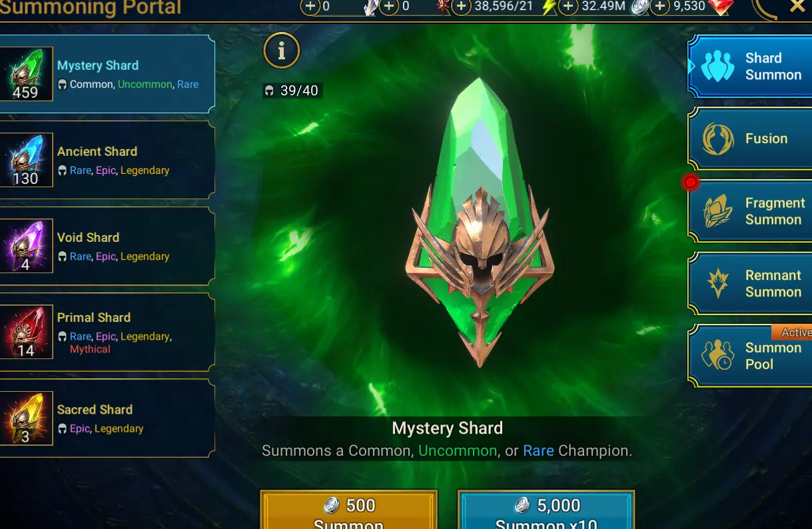
Task: Summon x10 for 5,000 silver
Action: click(x=546, y=510)
